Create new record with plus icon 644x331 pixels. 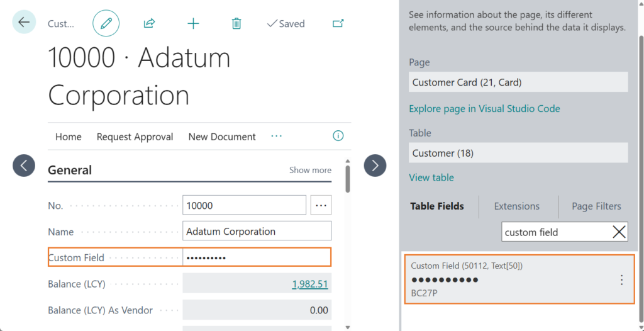point(193,23)
